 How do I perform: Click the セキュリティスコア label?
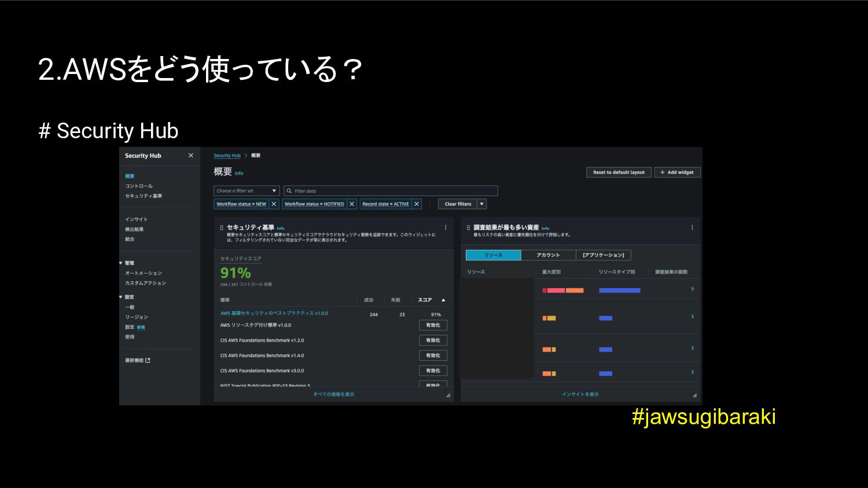241,259
